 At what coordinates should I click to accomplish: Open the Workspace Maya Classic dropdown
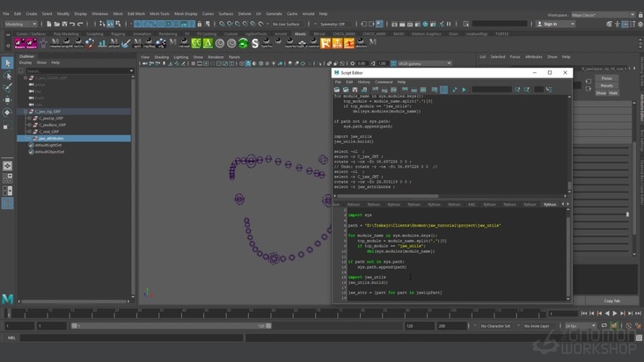click(603, 15)
